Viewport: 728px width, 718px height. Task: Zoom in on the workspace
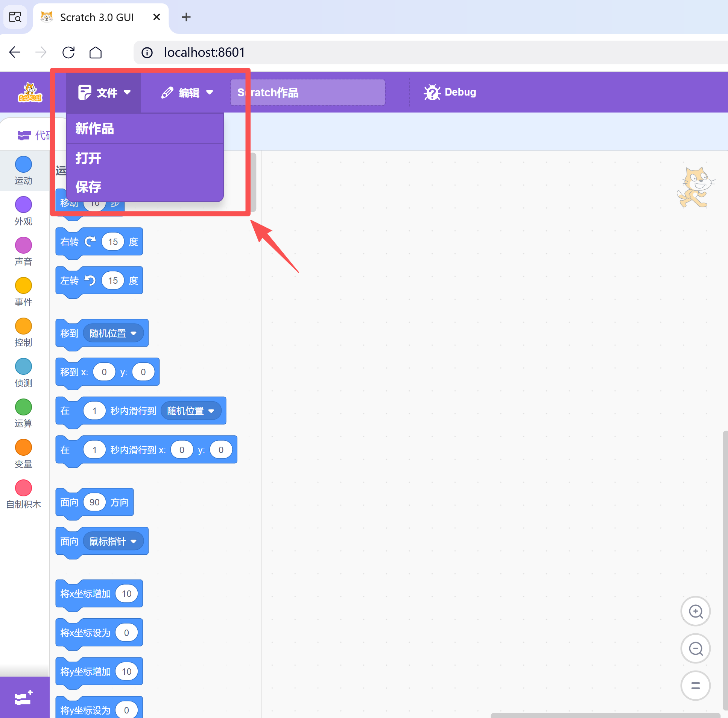pyautogui.click(x=695, y=612)
